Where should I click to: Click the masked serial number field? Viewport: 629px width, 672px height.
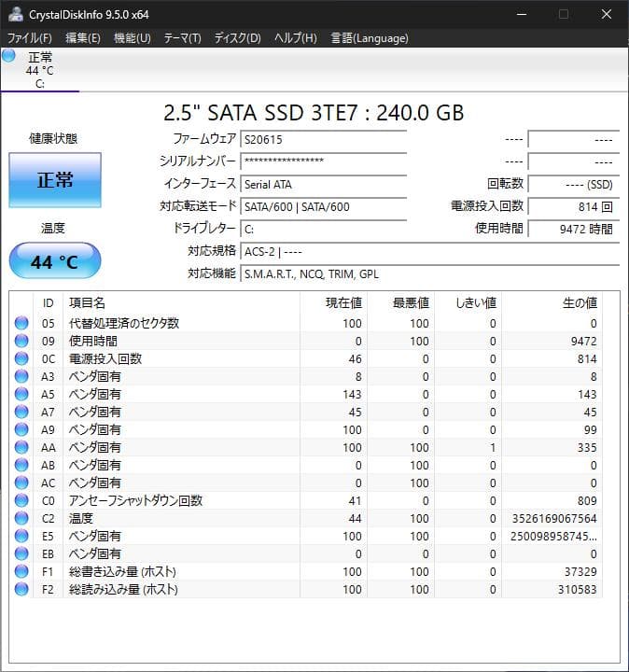click(324, 161)
